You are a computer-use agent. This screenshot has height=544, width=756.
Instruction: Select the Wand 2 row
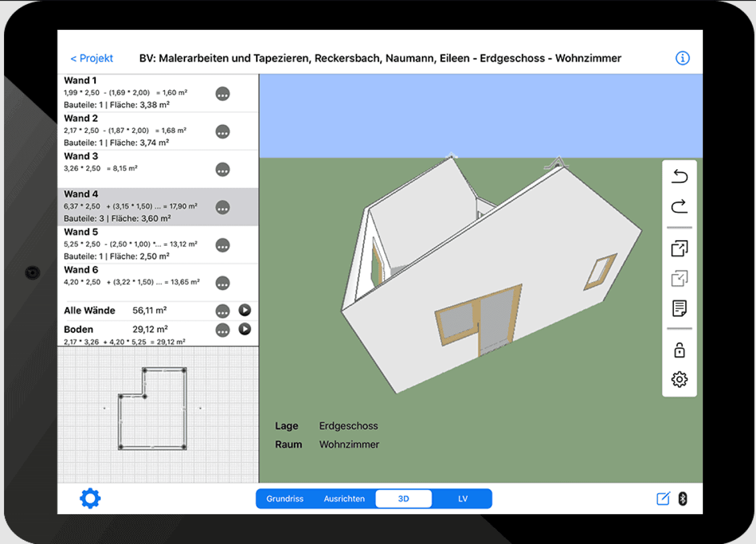[158, 131]
